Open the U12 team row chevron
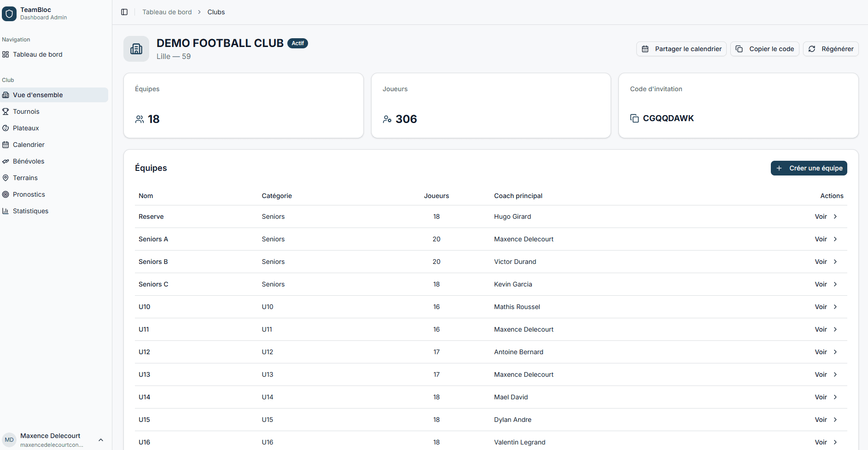Screen dimensions: 868x450 point(835,352)
